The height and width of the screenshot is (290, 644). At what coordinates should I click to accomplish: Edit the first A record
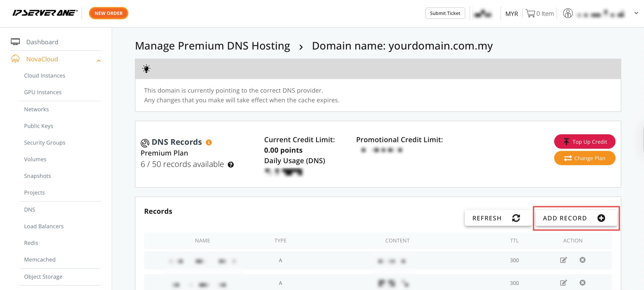(563, 260)
